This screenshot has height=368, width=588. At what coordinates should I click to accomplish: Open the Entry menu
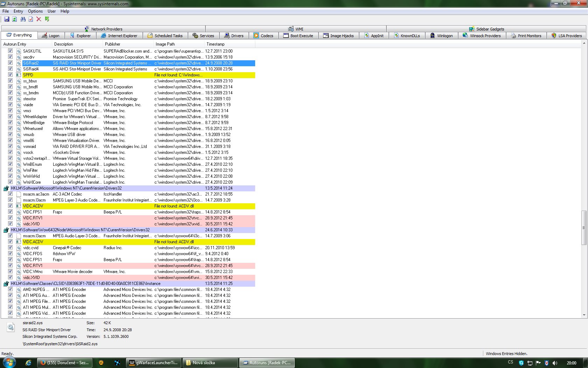[18, 11]
